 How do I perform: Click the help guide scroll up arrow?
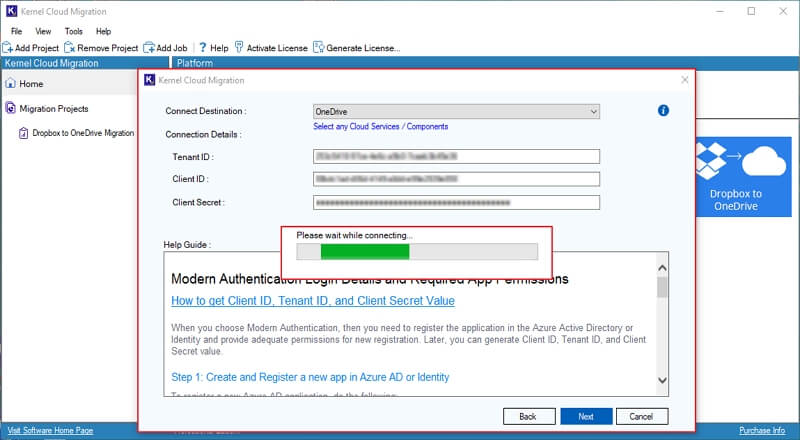662,267
